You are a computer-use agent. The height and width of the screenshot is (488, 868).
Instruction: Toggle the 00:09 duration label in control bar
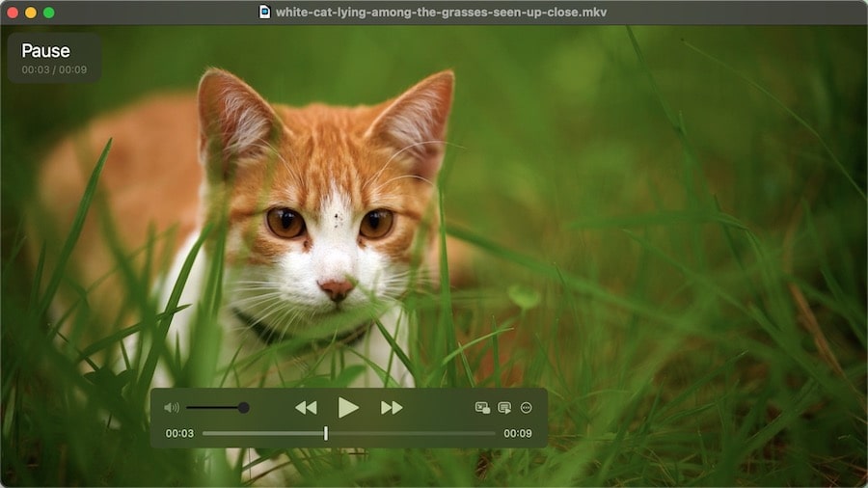point(518,434)
